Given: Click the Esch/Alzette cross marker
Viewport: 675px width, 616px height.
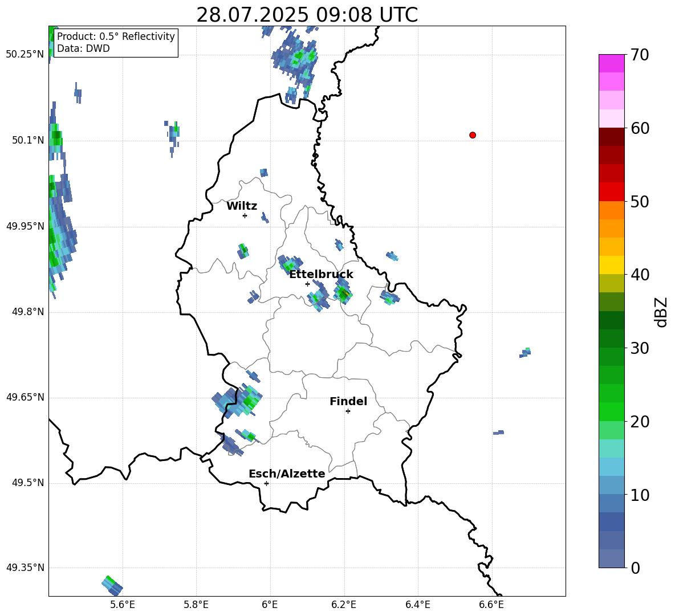Looking at the screenshot, I should pyautogui.click(x=266, y=483).
